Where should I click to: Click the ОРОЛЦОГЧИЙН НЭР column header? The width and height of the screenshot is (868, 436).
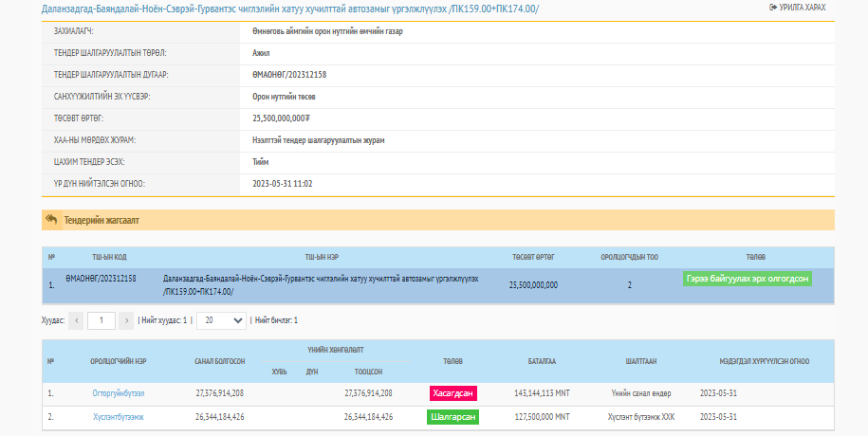click(119, 361)
